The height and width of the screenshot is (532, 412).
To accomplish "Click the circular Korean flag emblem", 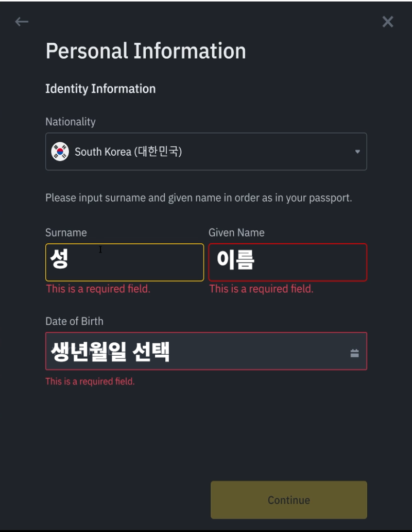I will 60,152.
